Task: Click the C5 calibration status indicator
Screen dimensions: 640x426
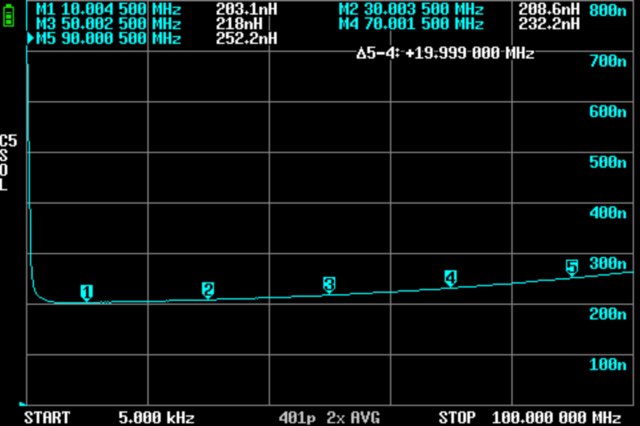Action: [x=8, y=140]
